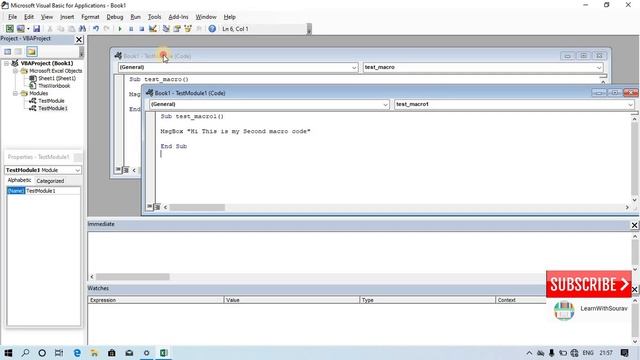Viewport: 640px width, 360px height.
Task: Open the Insert object dropdown arrow in toolbar
Action: click(28, 29)
